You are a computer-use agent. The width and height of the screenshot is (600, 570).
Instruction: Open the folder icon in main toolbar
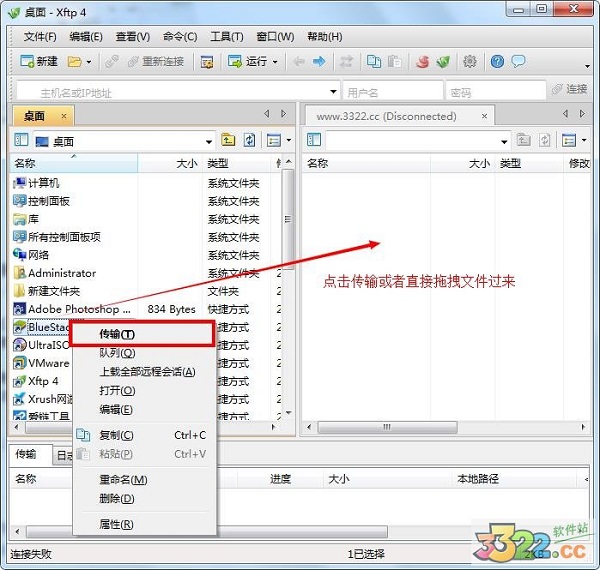(x=74, y=61)
